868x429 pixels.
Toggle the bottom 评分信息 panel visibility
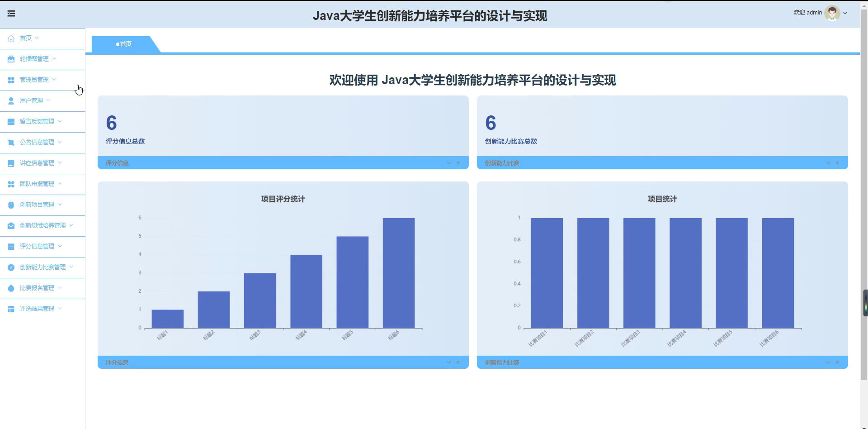click(448, 362)
